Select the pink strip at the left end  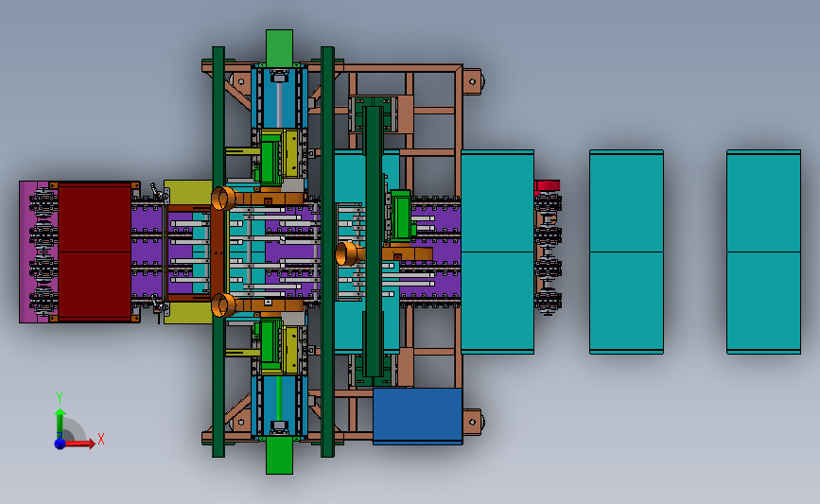point(26,252)
